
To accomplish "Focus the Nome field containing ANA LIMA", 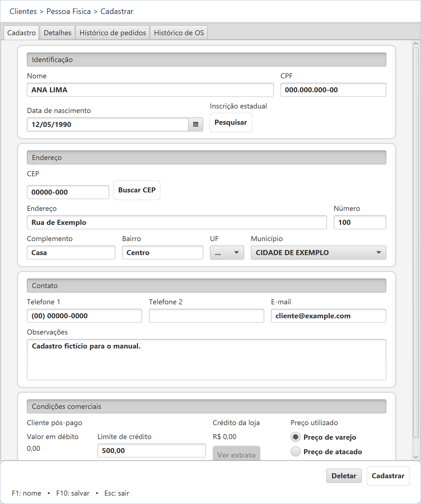I will [150, 90].
